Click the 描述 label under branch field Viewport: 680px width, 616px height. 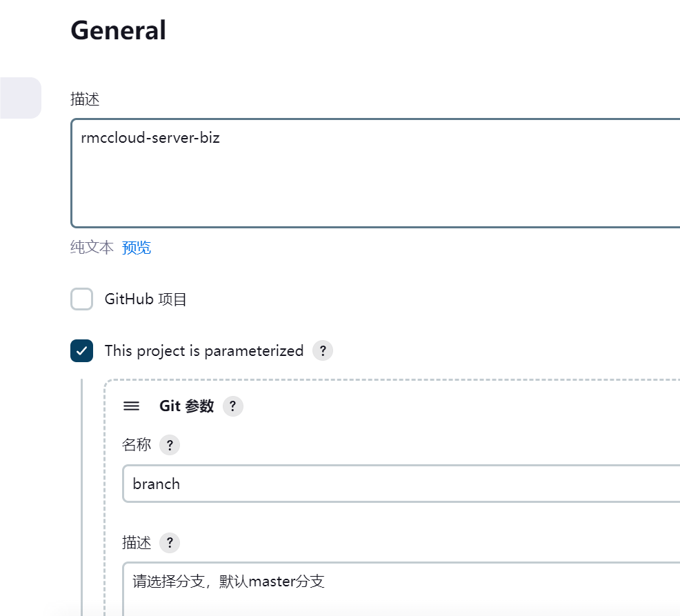pos(137,543)
